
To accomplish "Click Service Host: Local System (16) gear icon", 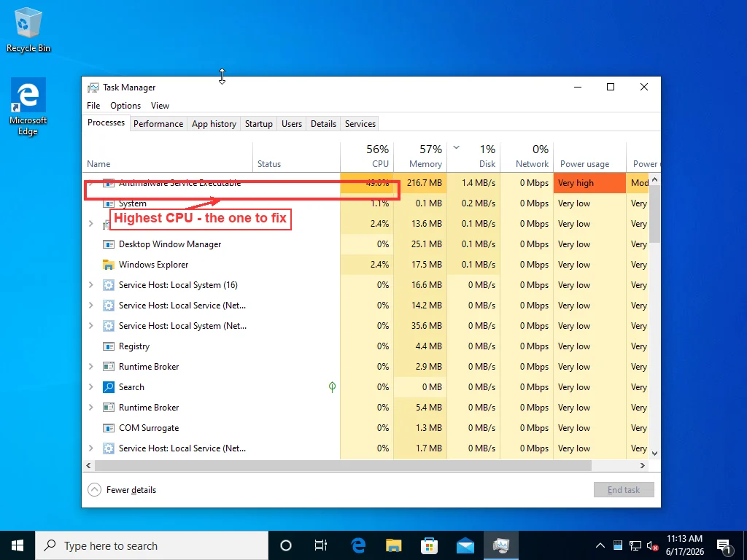I will (109, 285).
